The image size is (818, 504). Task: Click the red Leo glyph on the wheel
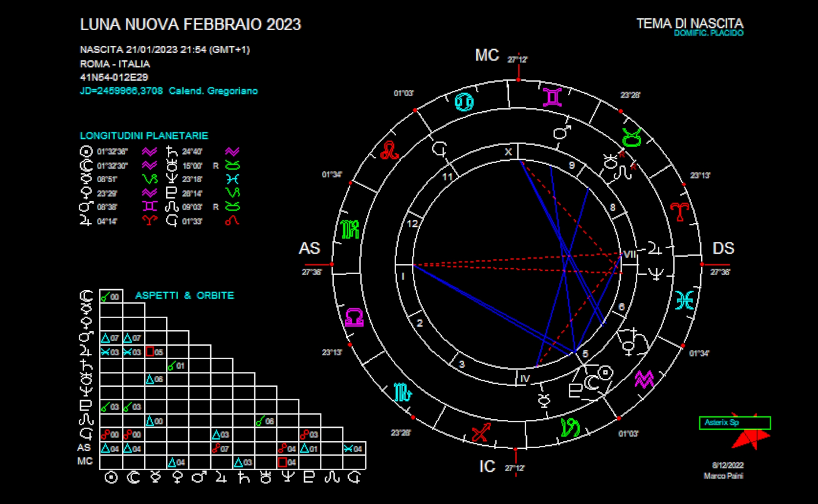(389, 150)
